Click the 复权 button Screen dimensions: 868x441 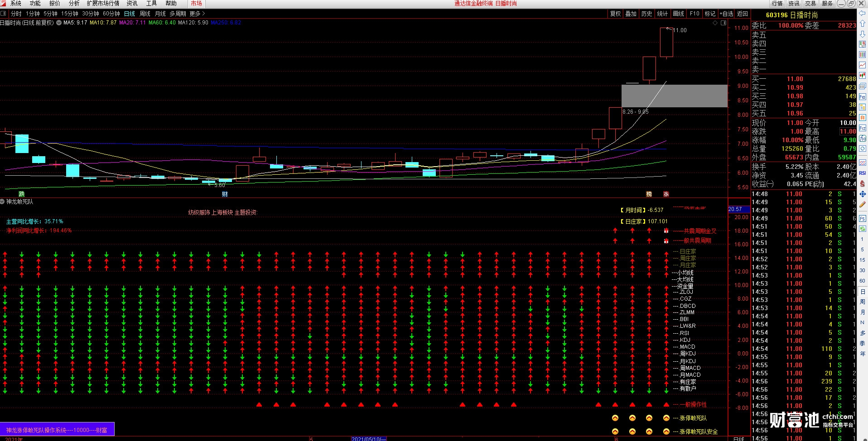pyautogui.click(x=616, y=14)
